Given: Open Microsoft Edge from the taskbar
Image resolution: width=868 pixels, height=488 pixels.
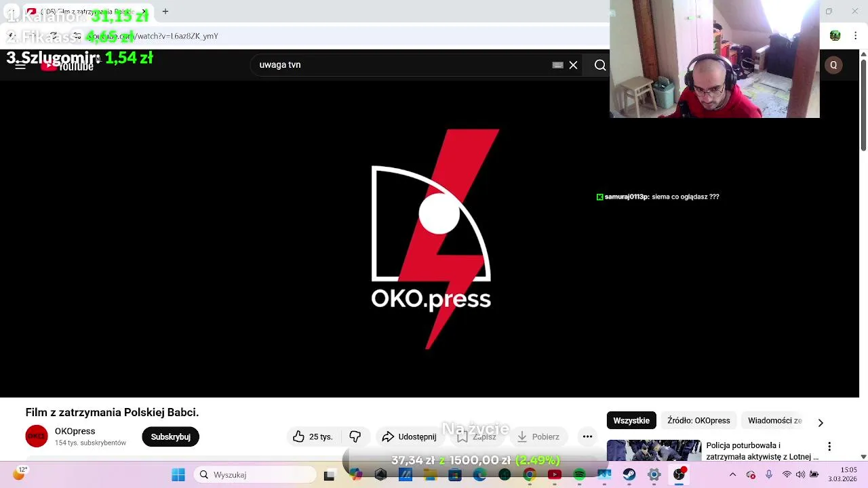Looking at the screenshot, I should point(479,475).
